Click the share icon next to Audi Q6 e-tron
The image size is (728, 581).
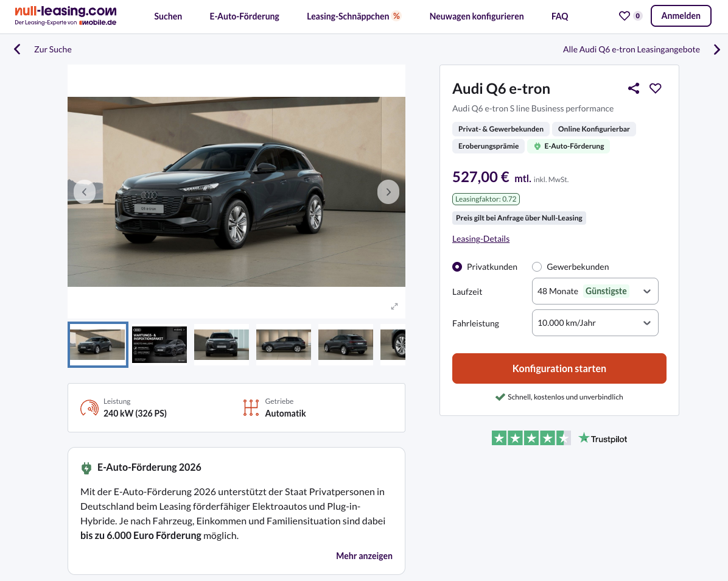(634, 88)
